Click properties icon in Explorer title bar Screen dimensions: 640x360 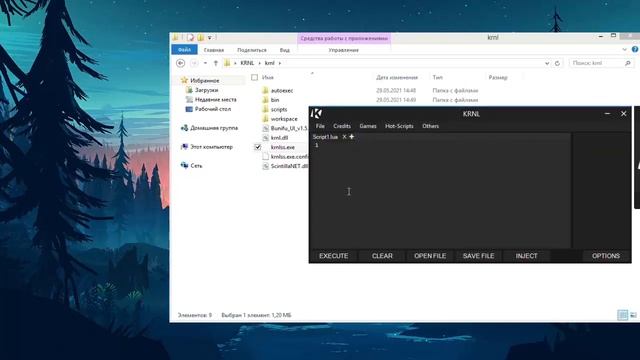tap(190, 38)
